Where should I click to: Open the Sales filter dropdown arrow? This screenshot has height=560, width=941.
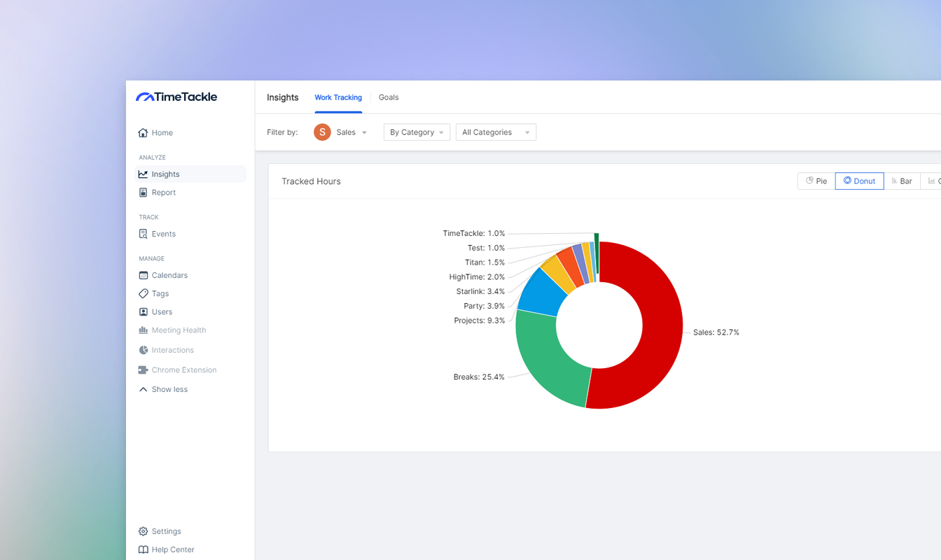point(364,133)
